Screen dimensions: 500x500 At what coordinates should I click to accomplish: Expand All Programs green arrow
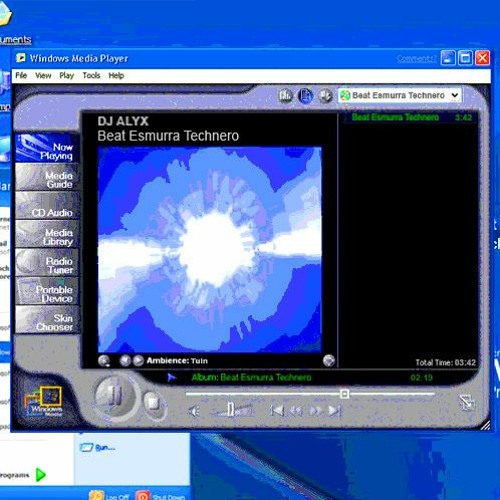[x=40, y=475]
